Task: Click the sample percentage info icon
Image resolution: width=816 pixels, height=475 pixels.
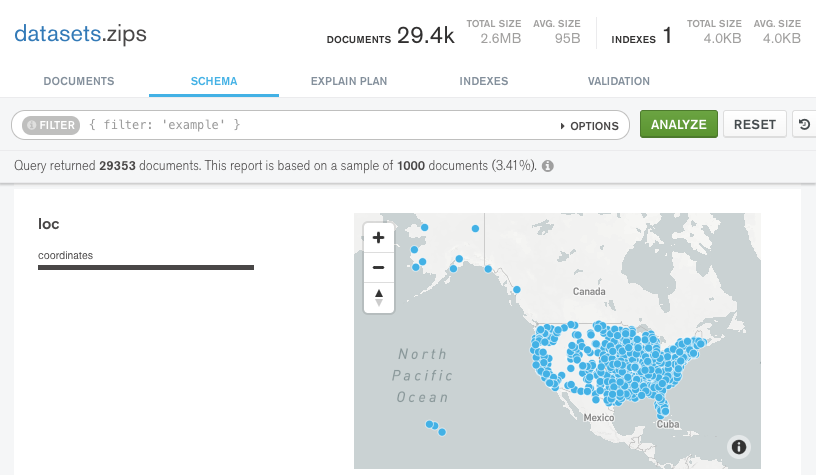Action: [548, 166]
